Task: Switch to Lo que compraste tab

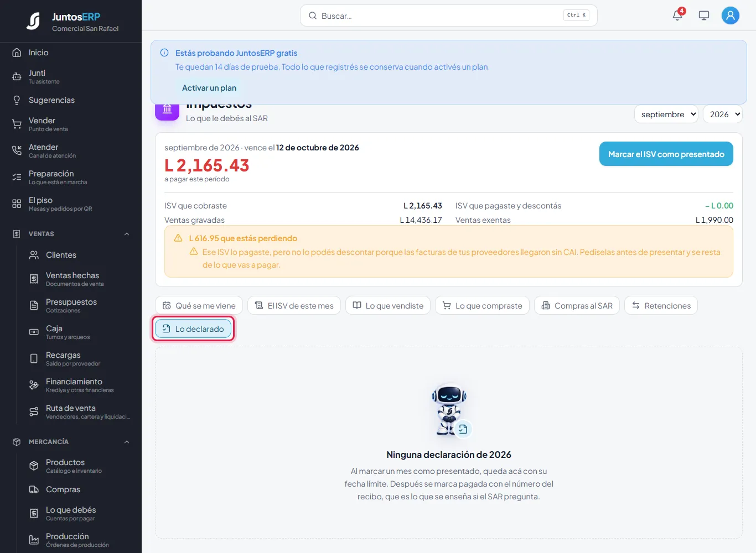Action: (482, 306)
